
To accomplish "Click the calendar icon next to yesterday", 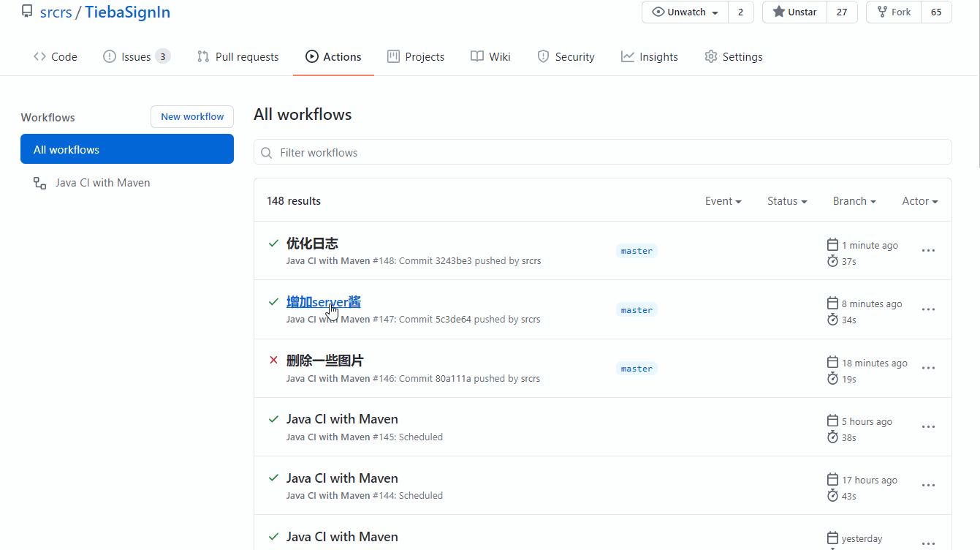I will [832, 538].
